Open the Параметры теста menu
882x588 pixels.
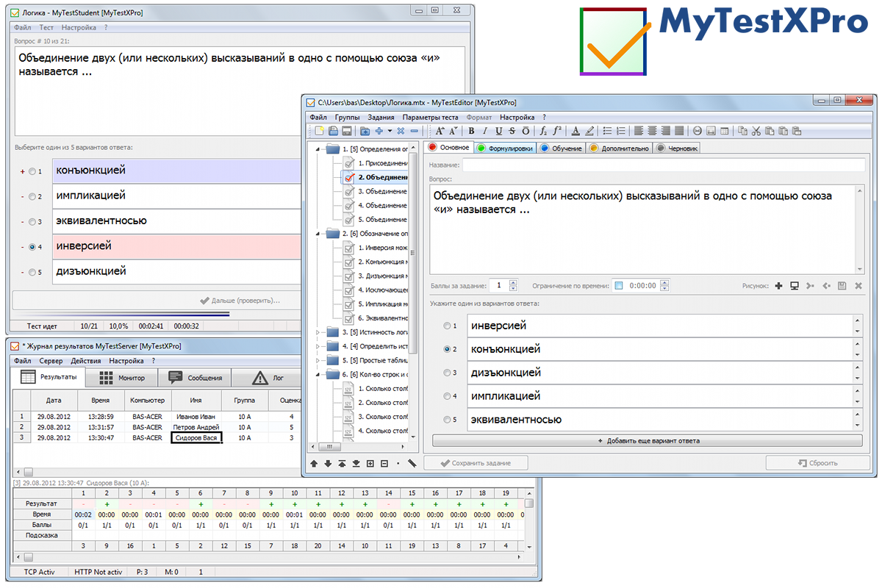coord(430,117)
